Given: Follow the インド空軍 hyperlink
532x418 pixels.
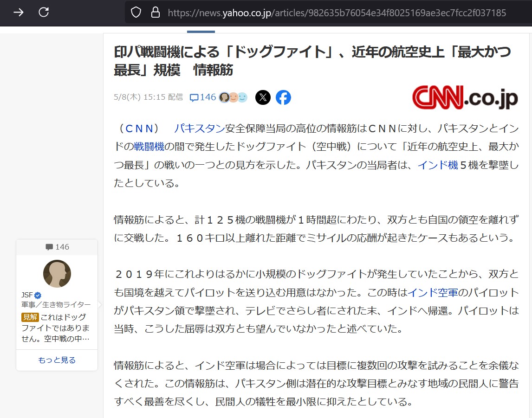Looking at the screenshot, I should (x=433, y=293).
